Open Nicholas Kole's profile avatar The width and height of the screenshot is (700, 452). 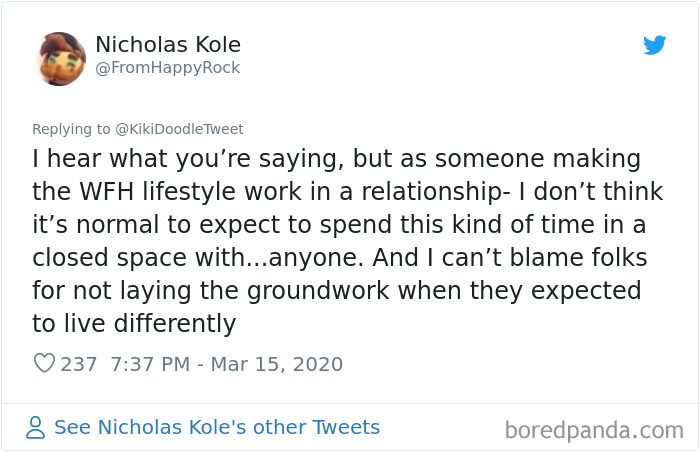[x=62, y=57]
